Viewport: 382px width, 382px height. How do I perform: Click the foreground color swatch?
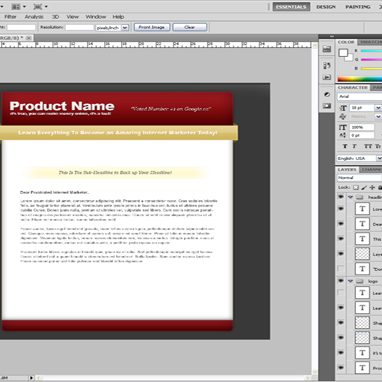click(x=343, y=53)
